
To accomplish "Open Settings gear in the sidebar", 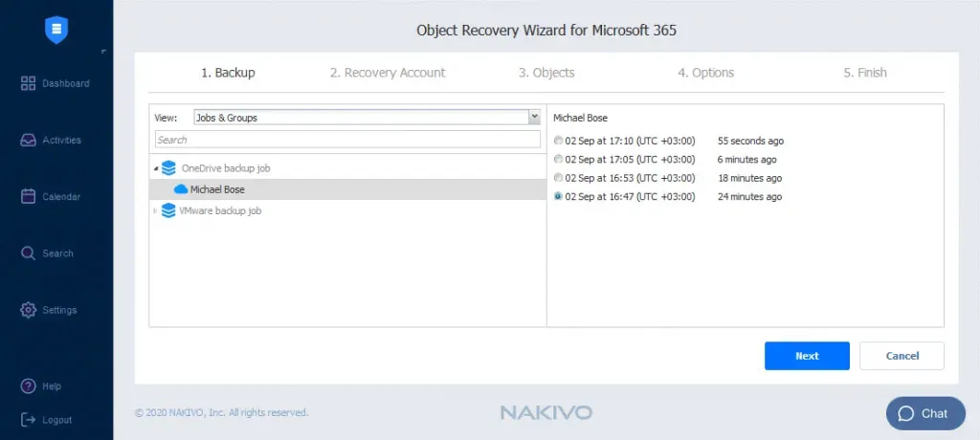I will point(29,310).
